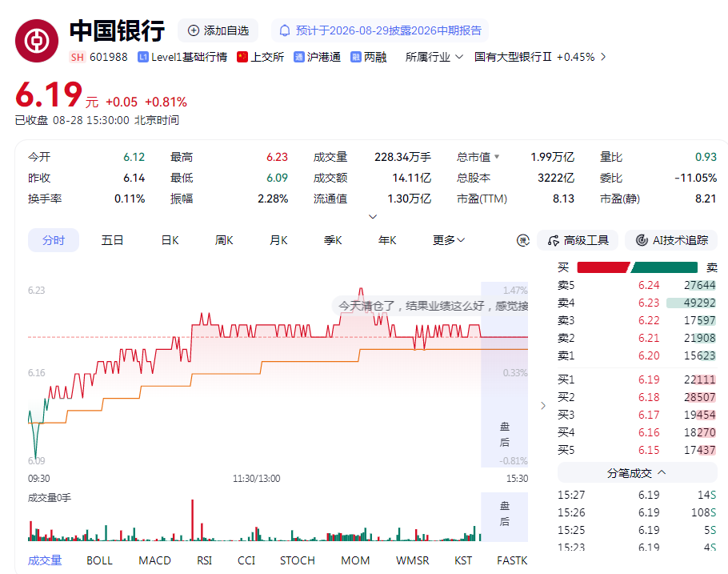Screen dimensions: 728x574
Task: Open 预计于2026-08-29披露2026中期报告 notice
Action: tap(380, 30)
